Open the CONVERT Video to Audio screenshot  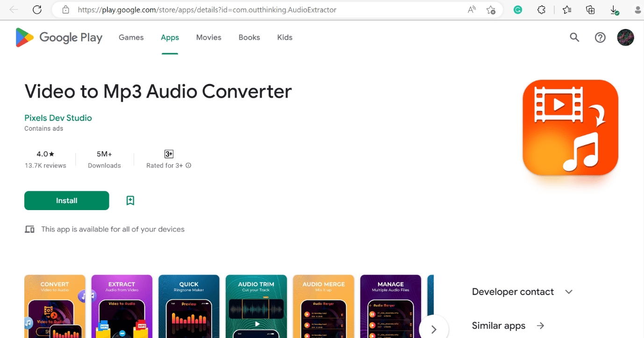55,306
